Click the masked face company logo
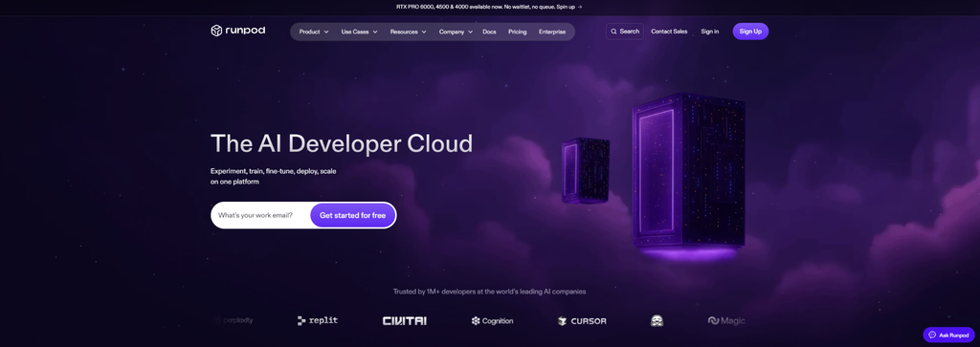 click(657, 321)
